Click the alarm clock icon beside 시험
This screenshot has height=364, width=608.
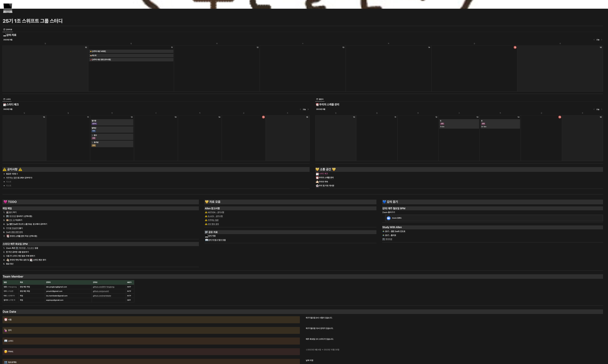6,320
